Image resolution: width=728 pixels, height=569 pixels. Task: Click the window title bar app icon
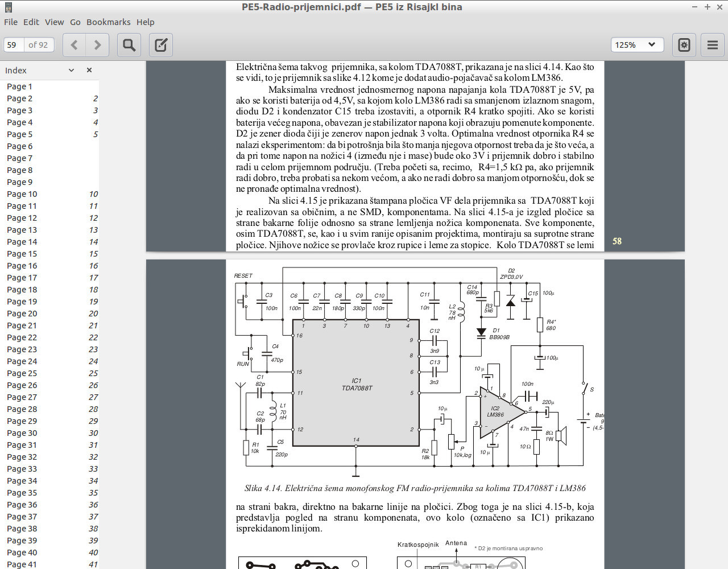pos(8,7)
